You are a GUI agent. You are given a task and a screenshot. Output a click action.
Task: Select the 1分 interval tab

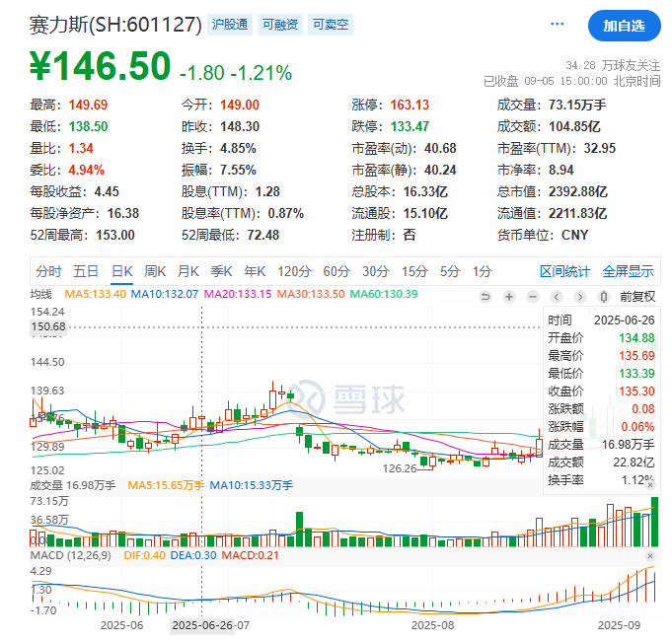(x=483, y=271)
